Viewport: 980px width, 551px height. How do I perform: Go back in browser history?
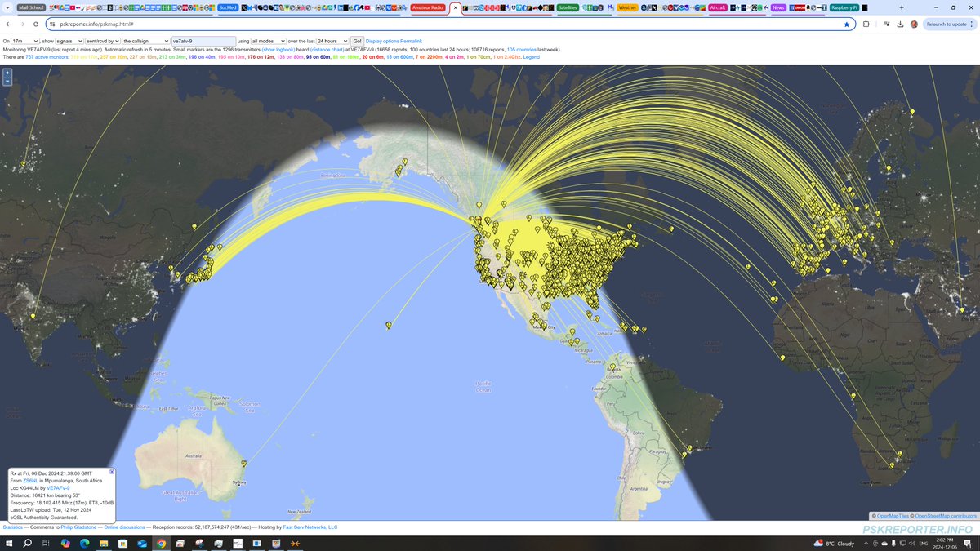pyautogui.click(x=8, y=24)
